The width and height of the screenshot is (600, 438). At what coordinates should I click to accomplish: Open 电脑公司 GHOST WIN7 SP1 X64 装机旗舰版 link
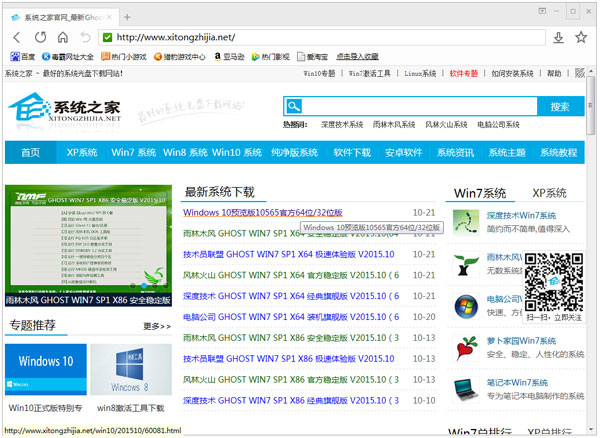pyautogui.click(x=291, y=317)
